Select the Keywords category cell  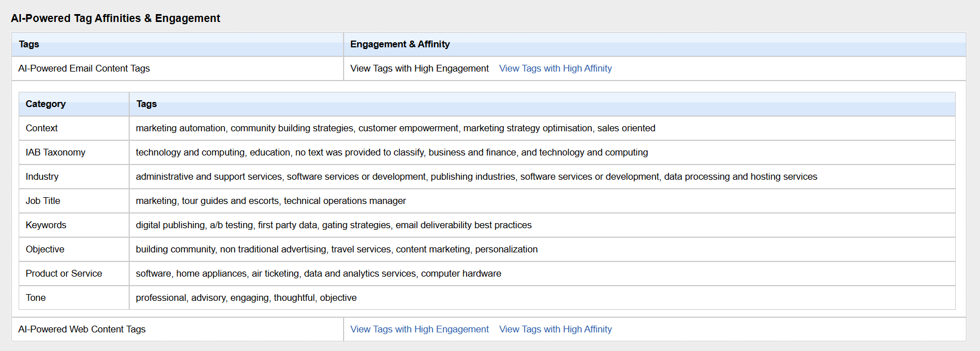coord(46,225)
